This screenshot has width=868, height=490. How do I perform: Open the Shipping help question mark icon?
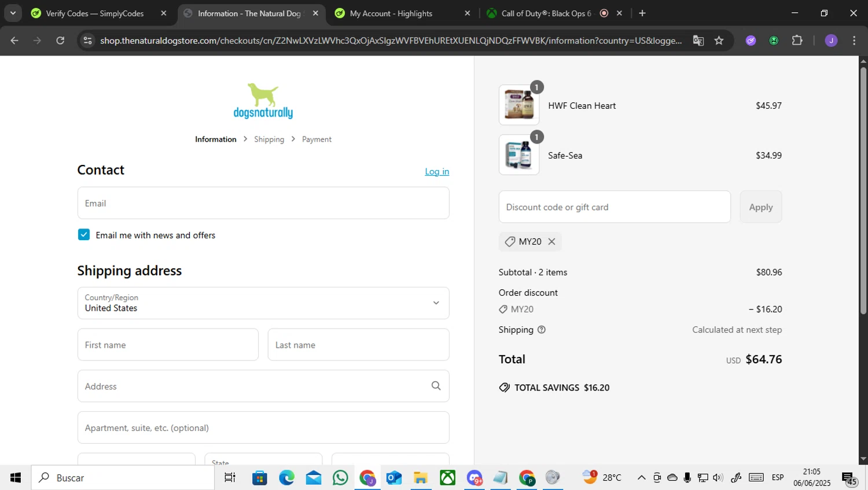tap(542, 330)
